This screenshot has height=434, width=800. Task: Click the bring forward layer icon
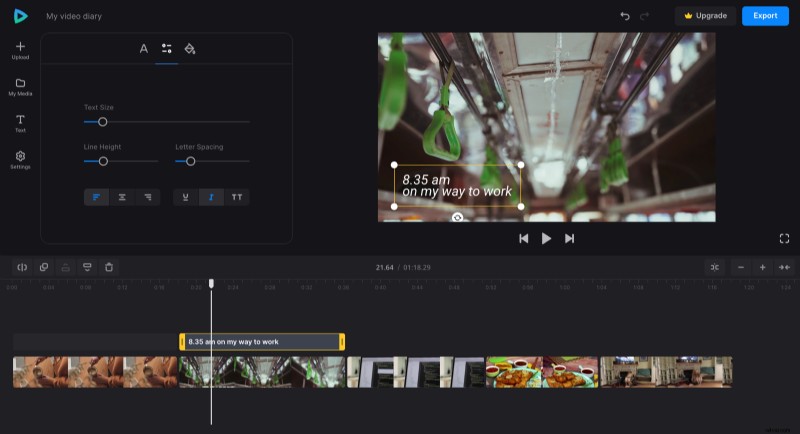click(x=65, y=267)
